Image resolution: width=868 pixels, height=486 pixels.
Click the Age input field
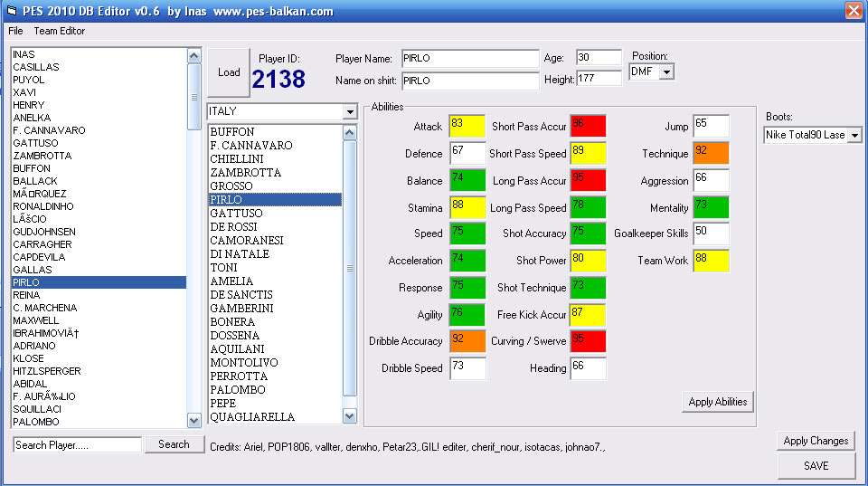tap(598, 58)
